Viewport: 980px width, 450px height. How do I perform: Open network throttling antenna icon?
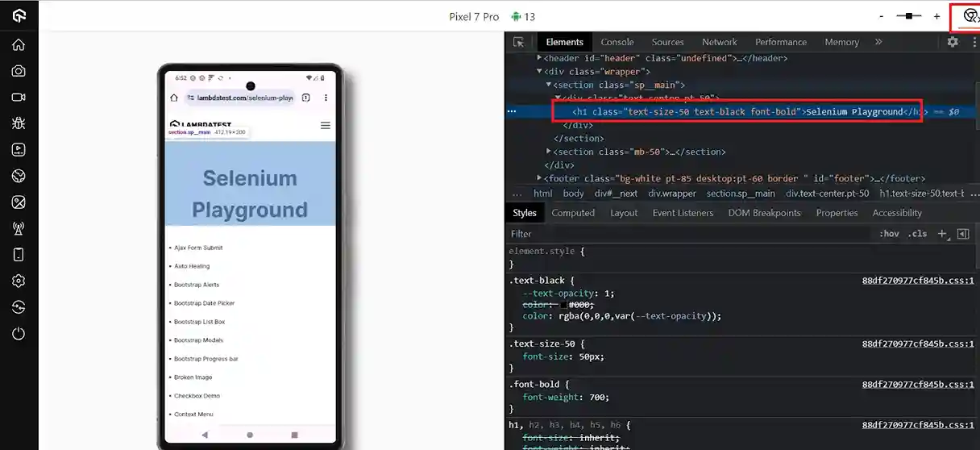(x=19, y=229)
